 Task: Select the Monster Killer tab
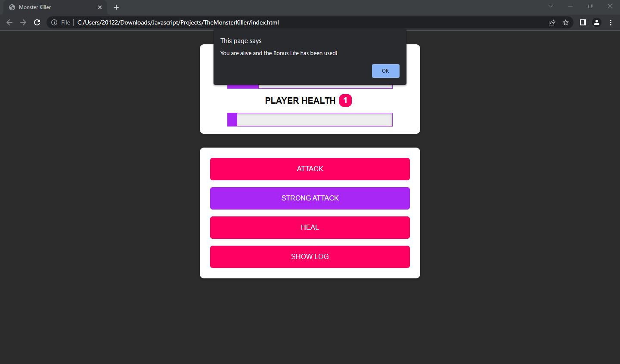pos(55,7)
